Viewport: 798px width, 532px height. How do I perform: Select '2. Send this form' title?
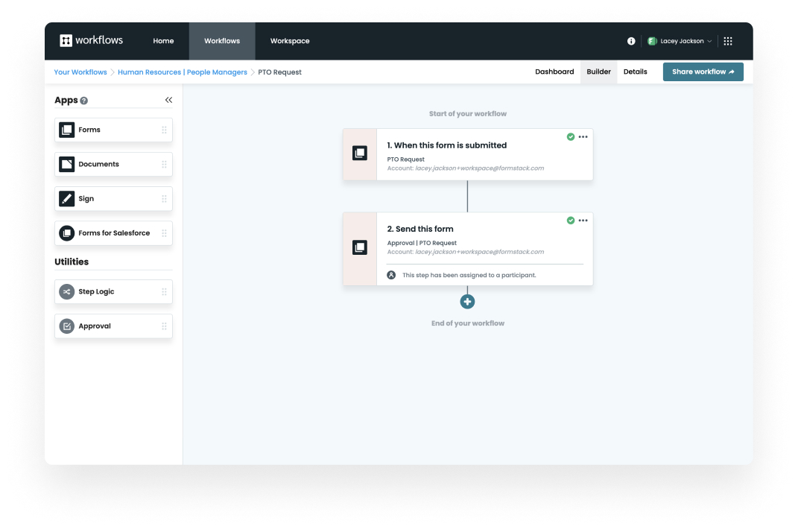(420, 229)
